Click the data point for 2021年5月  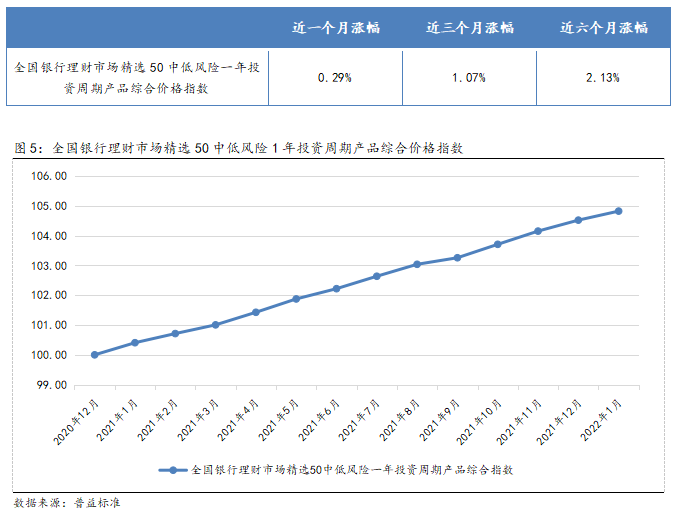coord(296,299)
